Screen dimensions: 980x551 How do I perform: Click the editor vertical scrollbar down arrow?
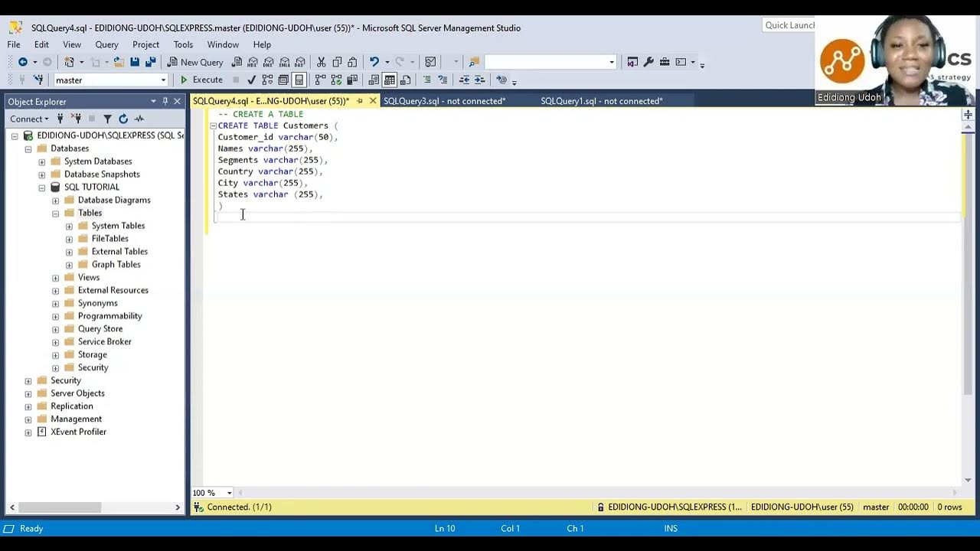[x=968, y=480]
